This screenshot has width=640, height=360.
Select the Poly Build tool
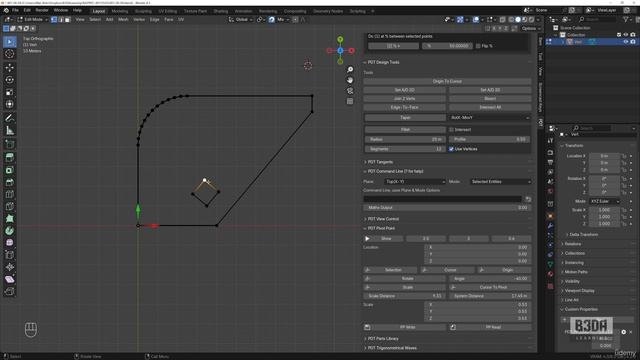[10, 219]
